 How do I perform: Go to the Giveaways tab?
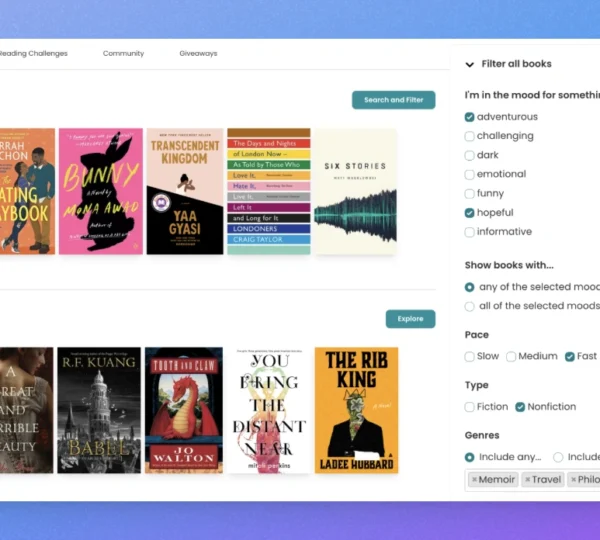[x=198, y=54]
